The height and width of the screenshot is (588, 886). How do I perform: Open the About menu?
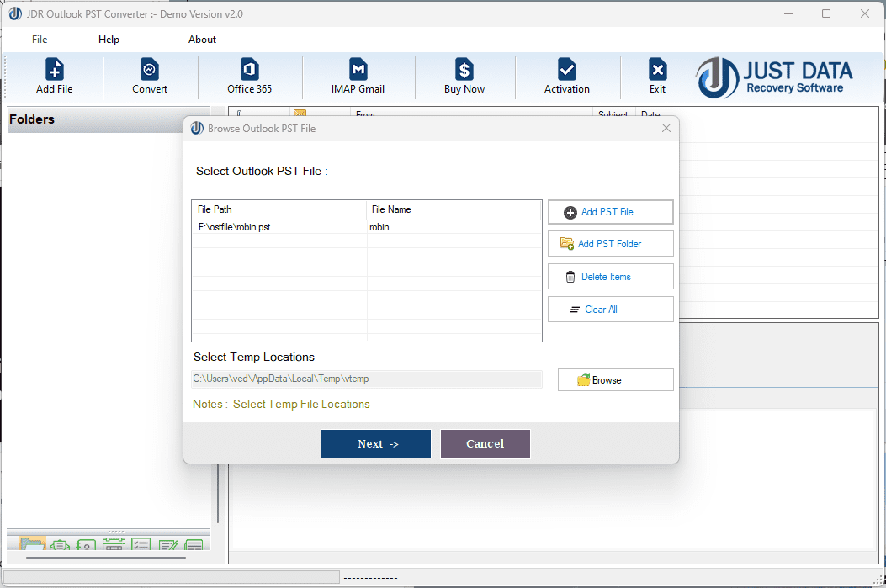click(202, 39)
